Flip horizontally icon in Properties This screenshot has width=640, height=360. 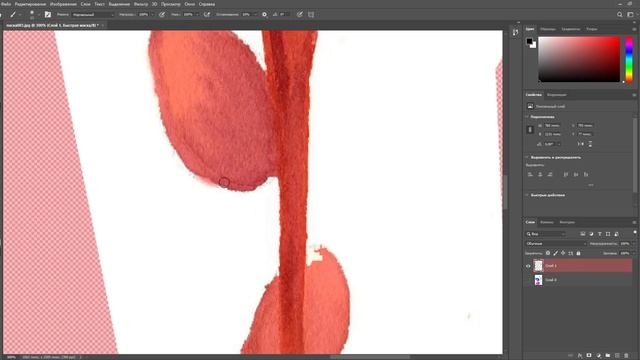[x=580, y=144]
